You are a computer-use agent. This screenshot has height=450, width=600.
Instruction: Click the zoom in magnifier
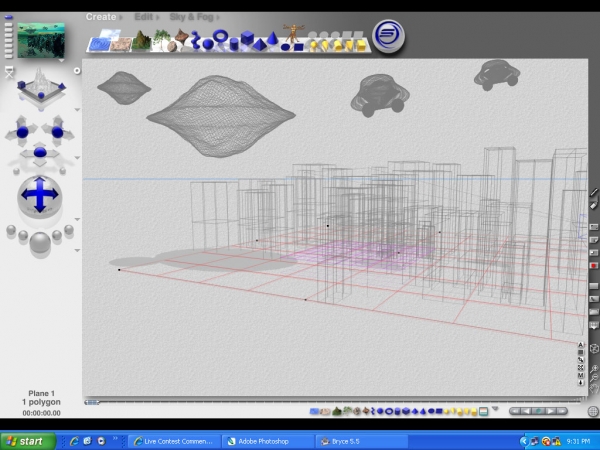593,369
